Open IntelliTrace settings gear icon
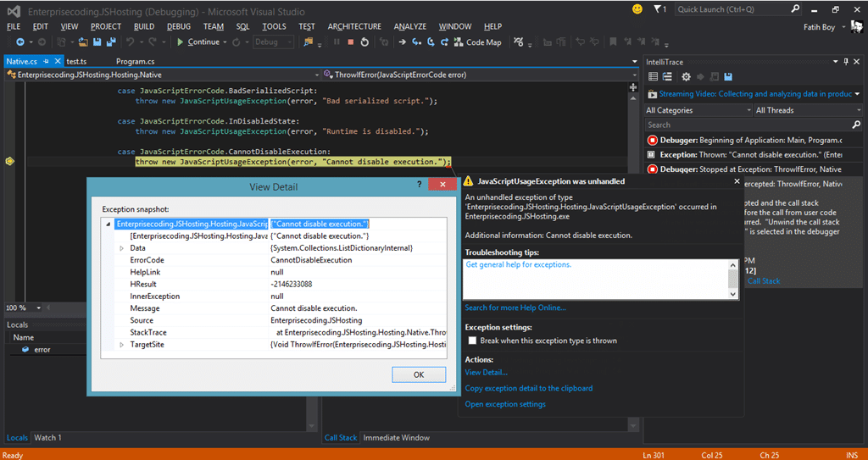Image resolution: width=868 pixels, height=460 pixels. (686, 77)
